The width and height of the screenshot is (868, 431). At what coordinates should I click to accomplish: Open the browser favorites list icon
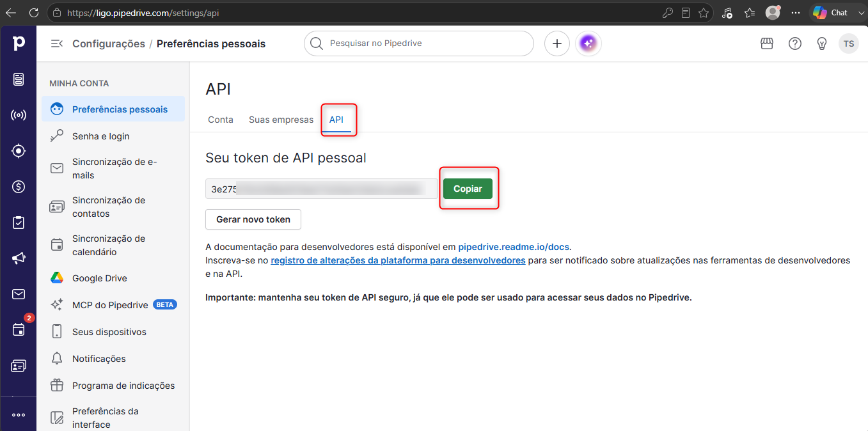[750, 13]
